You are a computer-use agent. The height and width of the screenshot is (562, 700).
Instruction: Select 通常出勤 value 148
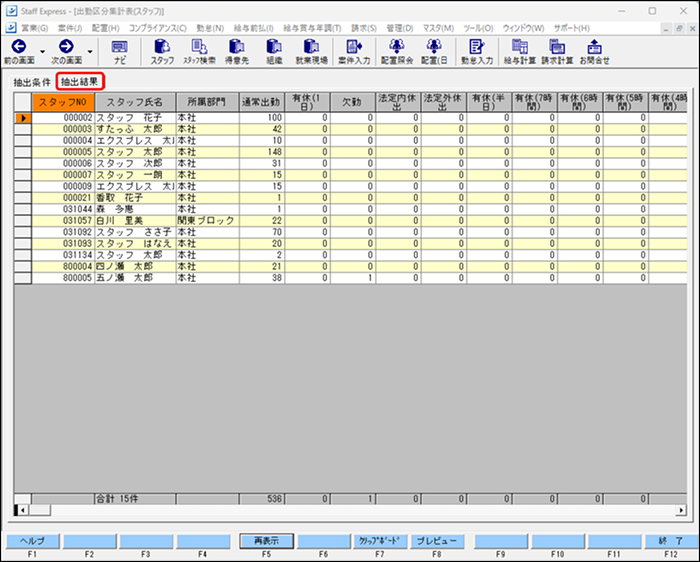[x=262, y=152]
